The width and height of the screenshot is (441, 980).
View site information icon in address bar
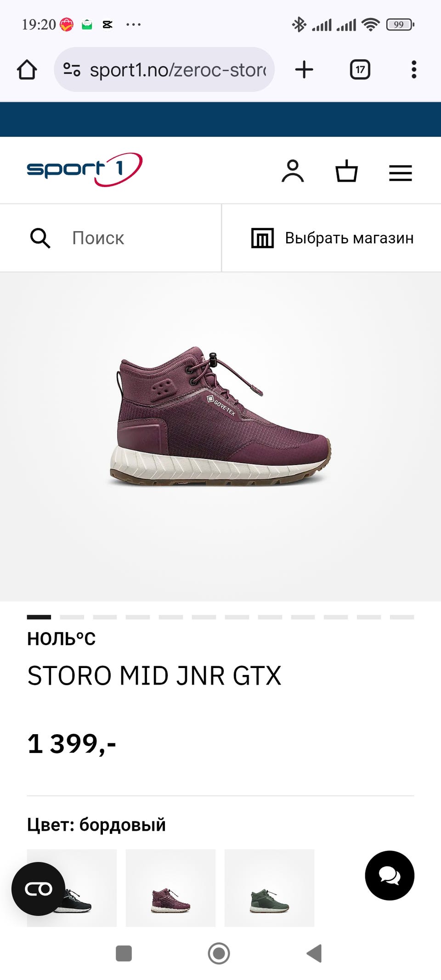[x=72, y=70]
